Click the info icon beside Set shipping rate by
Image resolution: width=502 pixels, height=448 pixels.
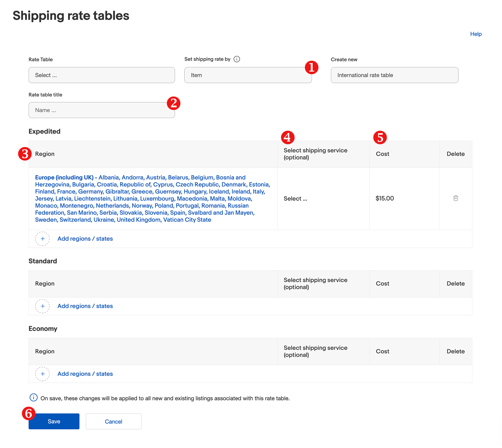click(237, 59)
